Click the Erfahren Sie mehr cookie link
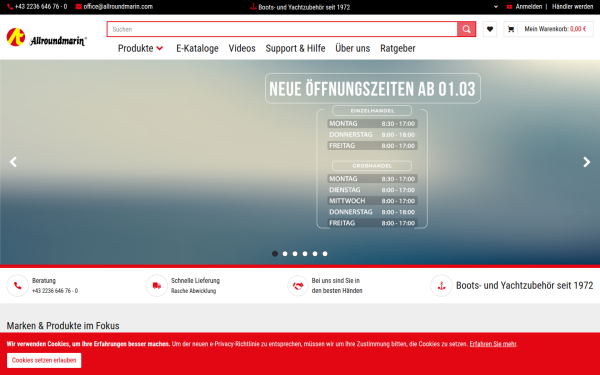This screenshot has width=600, height=375. 493,344
